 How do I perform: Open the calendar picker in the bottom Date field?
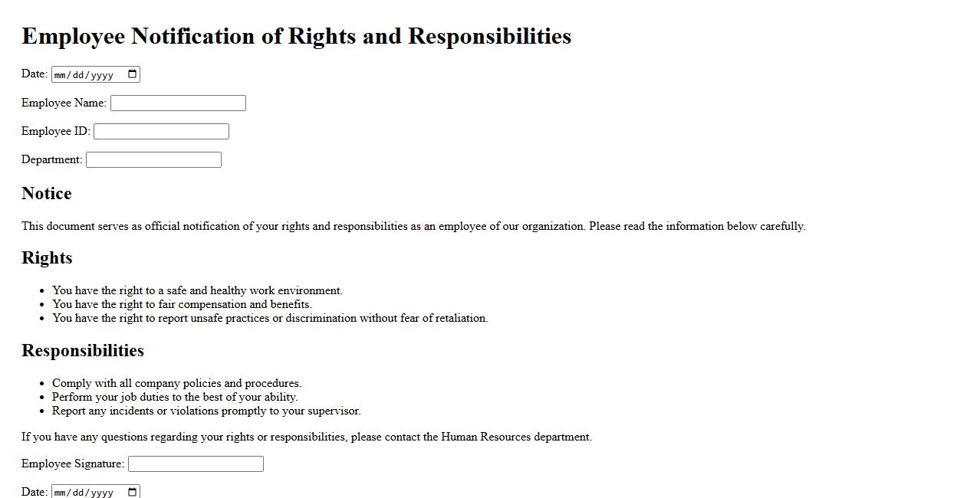(x=133, y=492)
